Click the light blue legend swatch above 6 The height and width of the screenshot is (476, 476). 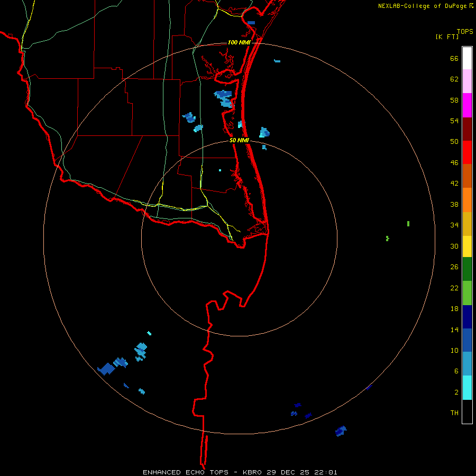coord(467,363)
